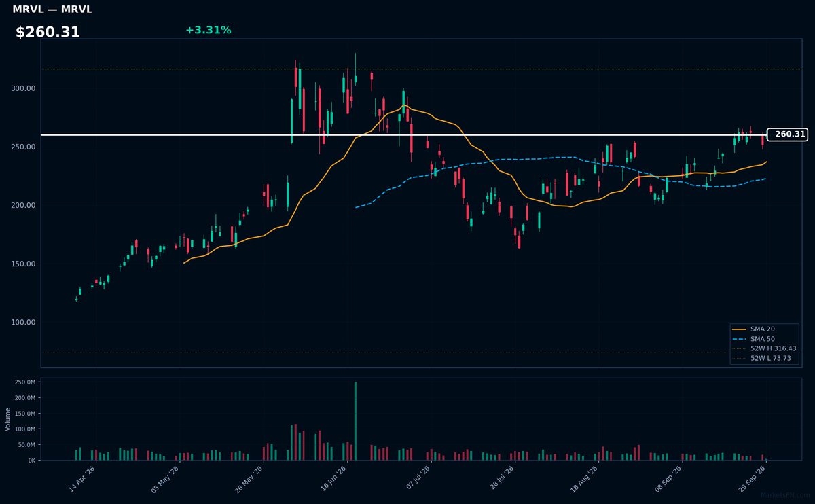Click the 14 Apr '26 date label
Screen dimensions: 815x504
click(81, 479)
